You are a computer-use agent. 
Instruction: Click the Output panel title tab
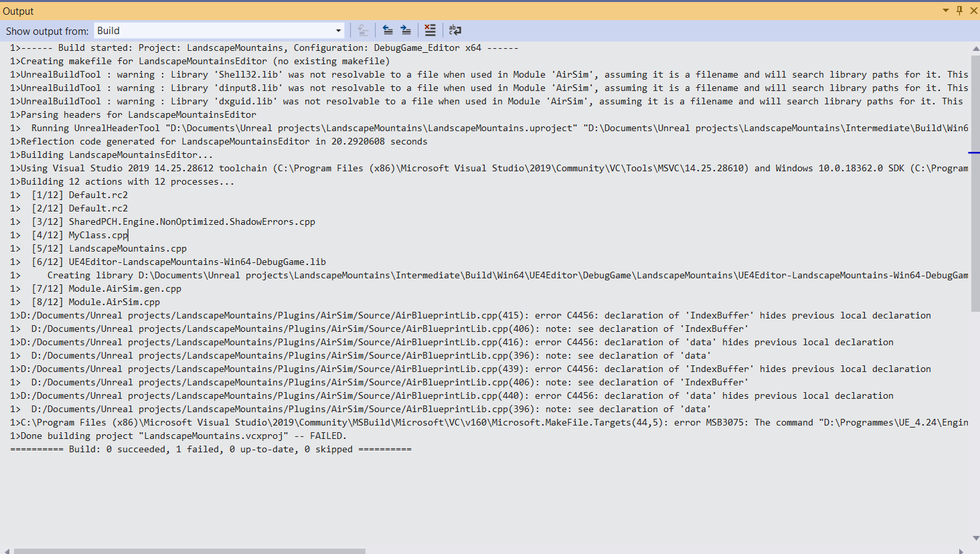tap(17, 10)
